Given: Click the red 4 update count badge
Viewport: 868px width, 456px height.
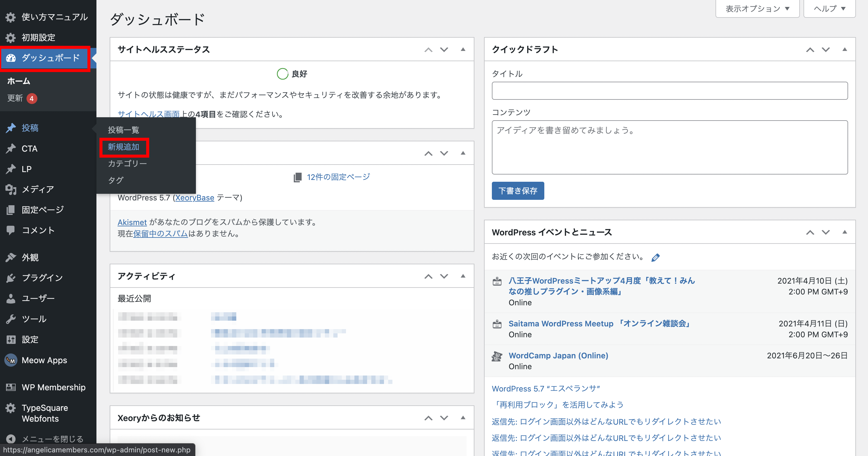Looking at the screenshot, I should pos(32,99).
